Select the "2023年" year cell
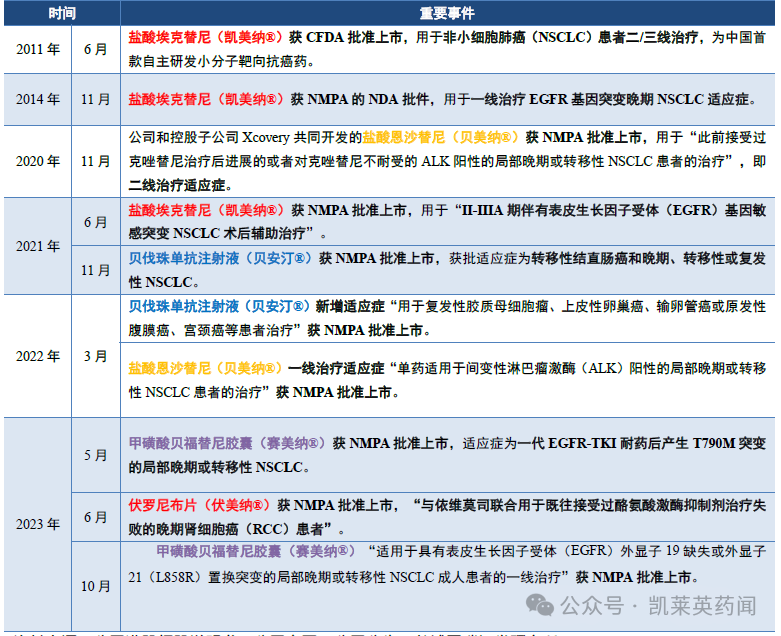781x636 pixels. 38,524
